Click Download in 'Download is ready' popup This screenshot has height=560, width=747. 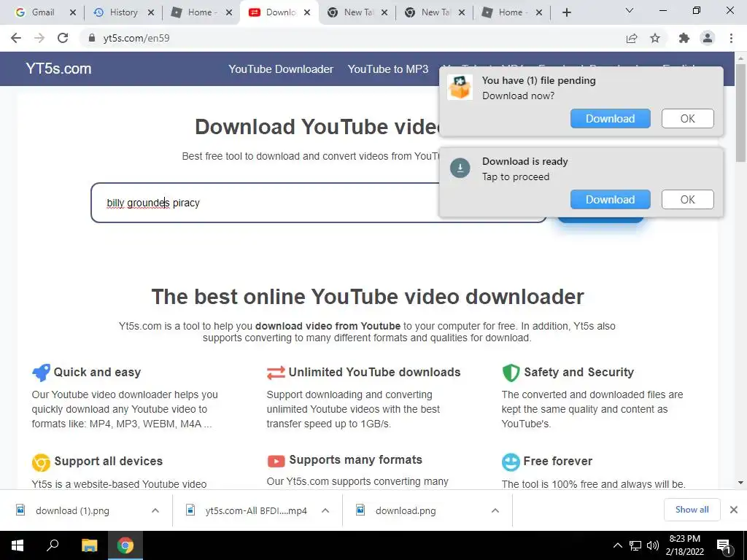coord(611,200)
